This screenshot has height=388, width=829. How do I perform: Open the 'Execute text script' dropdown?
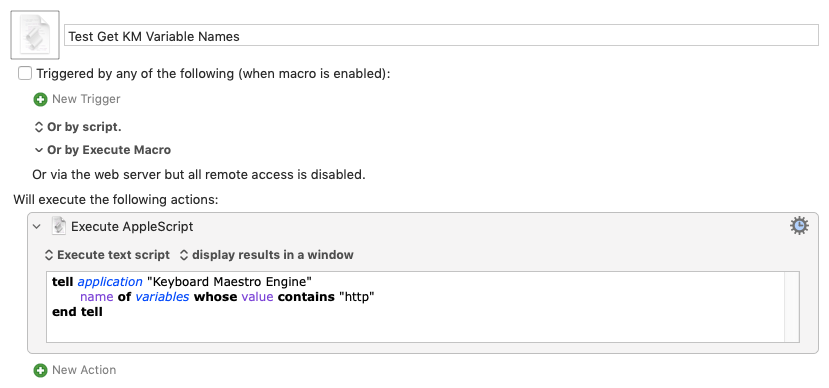click(x=107, y=255)
